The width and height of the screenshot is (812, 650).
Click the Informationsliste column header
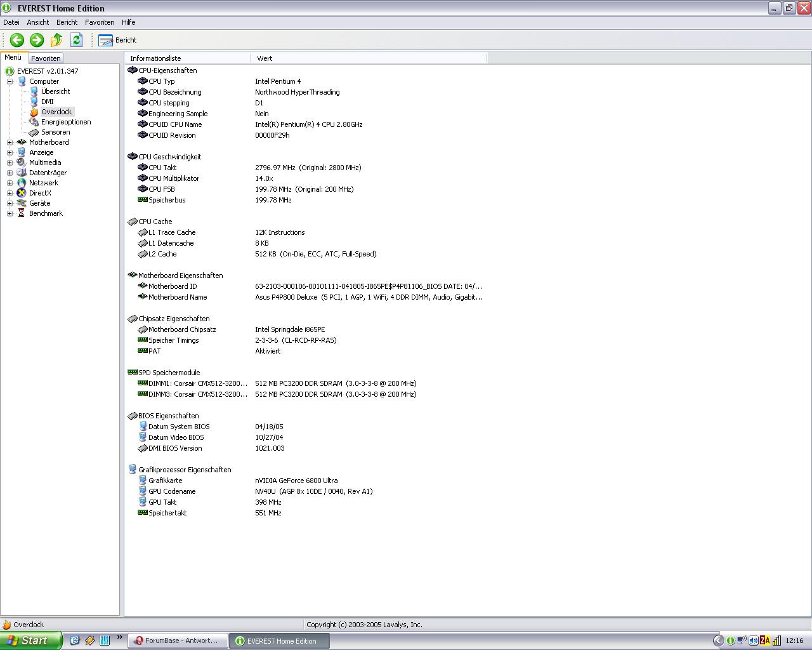[188, 58]
